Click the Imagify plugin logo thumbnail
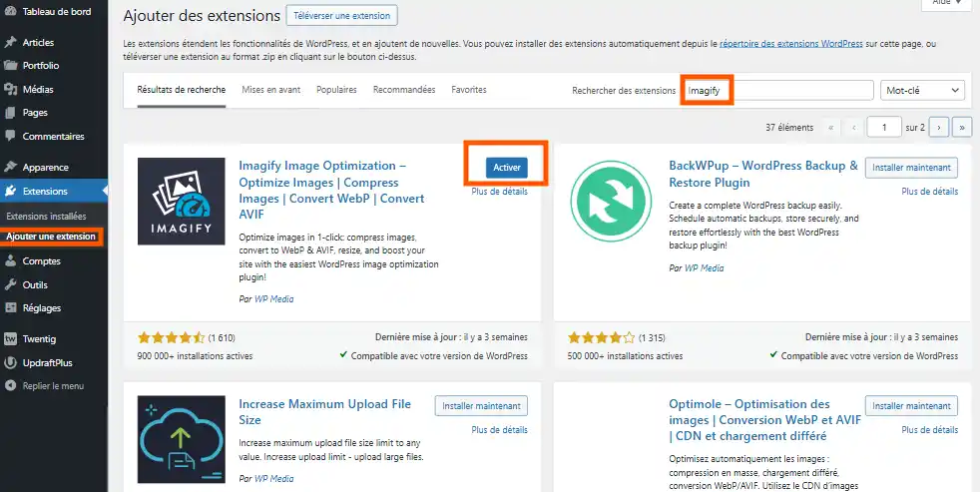980x492 pixels. click(x=182, y=202)
